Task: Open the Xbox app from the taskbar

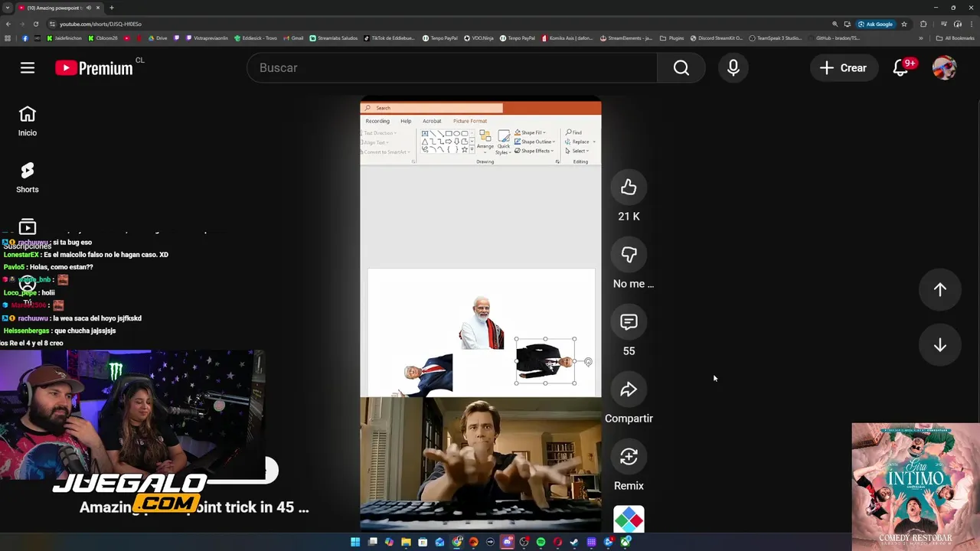Action: coord(626,542)
